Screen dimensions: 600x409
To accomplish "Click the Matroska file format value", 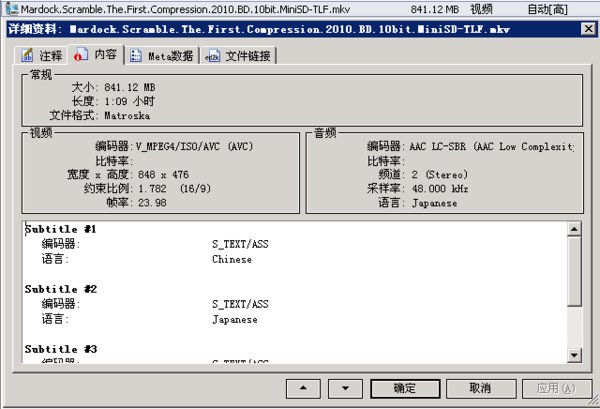I will pos(127,116).
